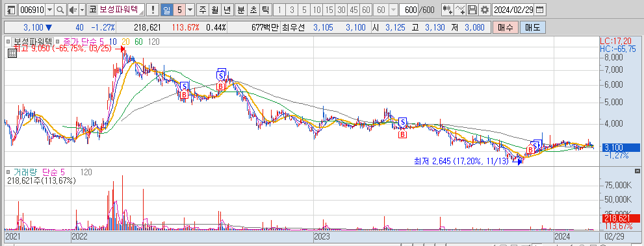Click the add candlestick chart icon

[x=448, y=10]
